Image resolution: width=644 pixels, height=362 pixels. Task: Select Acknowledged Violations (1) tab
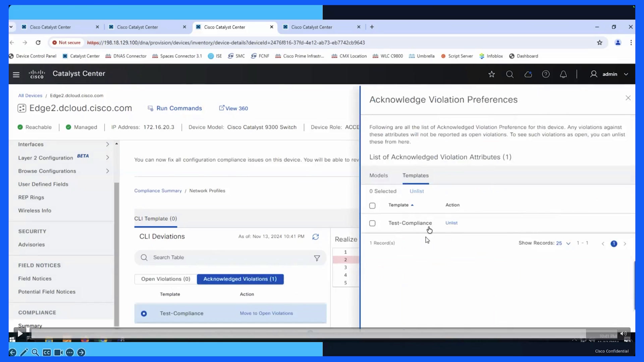240,279
